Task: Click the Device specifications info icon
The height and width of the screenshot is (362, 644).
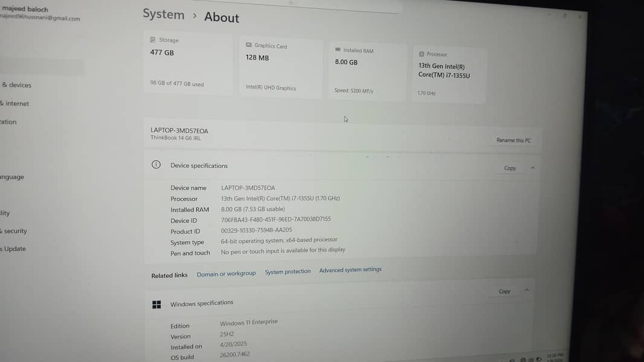Action: [x=156, y=165]
